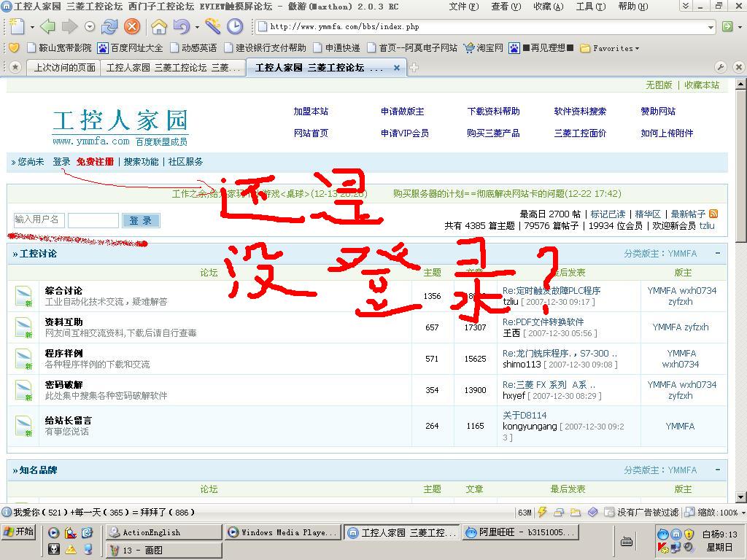Click the Undo closed tab icon

click(x=181, y=27)
